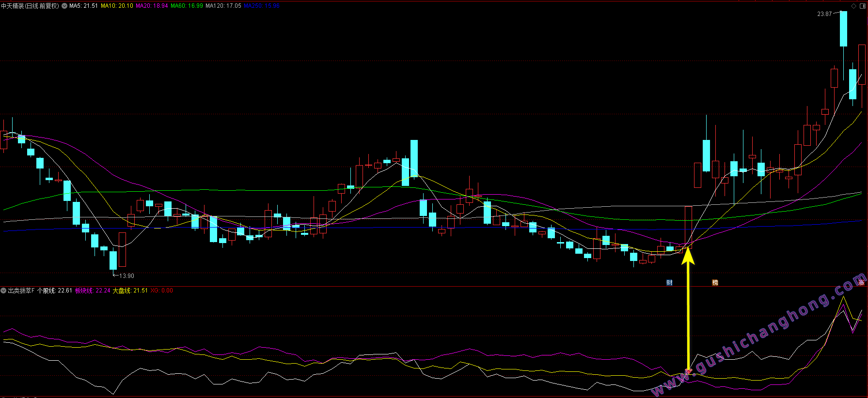Click the MA20: 18.94 label
The image size is (868, 398).
pyautogui.click(x=152, y=6)
